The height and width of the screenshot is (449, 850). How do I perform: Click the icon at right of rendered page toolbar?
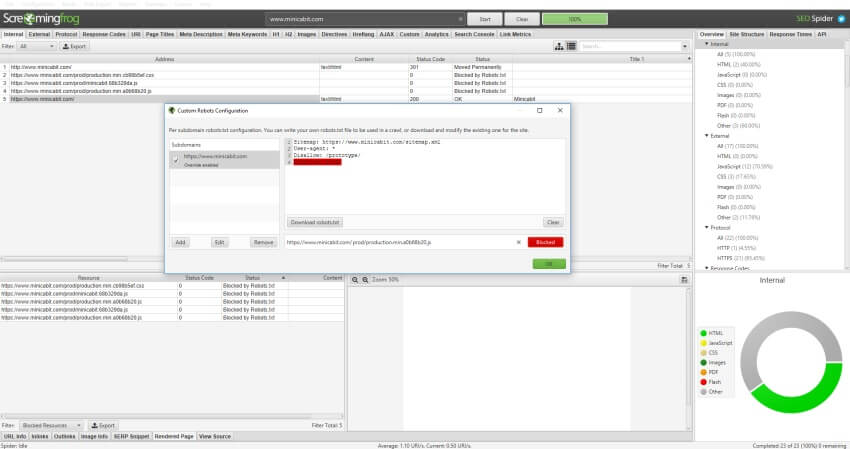pyautogui.click(x=684, y=280)
